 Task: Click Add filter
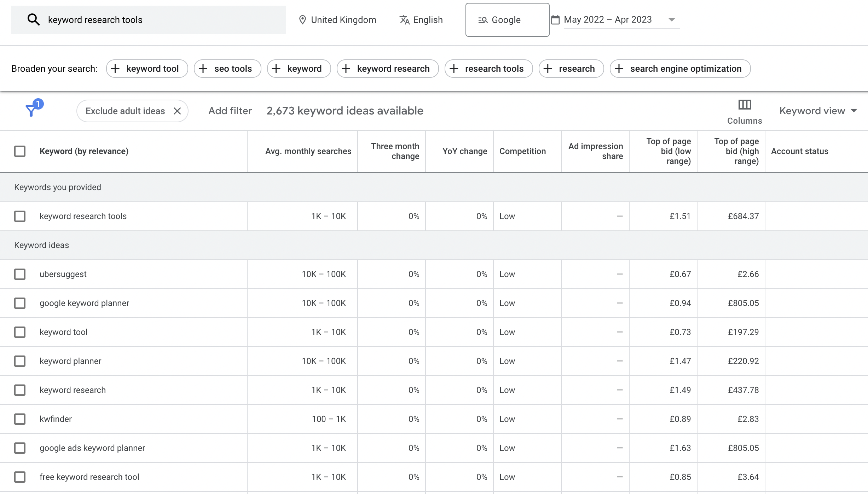click(x=230, y=111)
